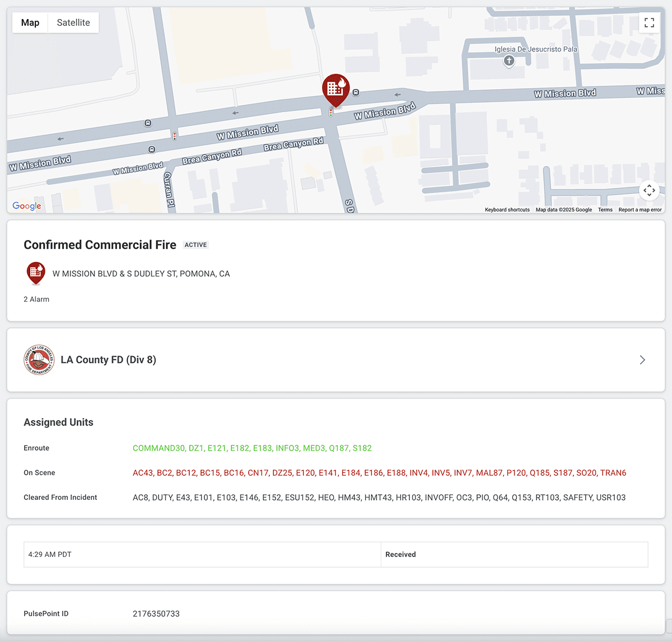
Task: Click the LA County Fire Department logo
Action: tap(39, 360)
